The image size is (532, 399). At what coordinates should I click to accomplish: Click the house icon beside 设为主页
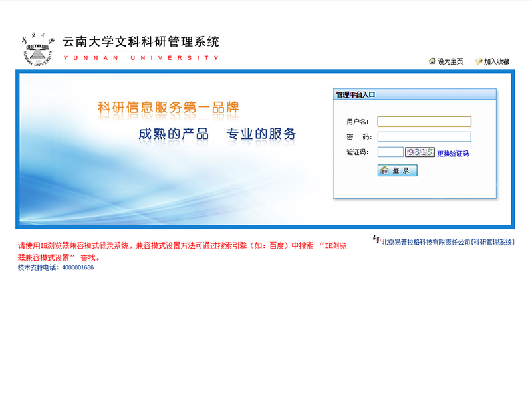click(432, 61)
